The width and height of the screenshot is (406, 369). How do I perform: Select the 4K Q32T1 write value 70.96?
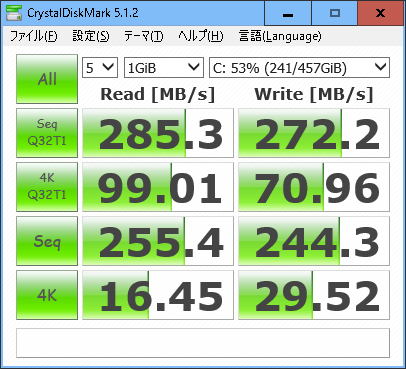click(x=314, y=187)
